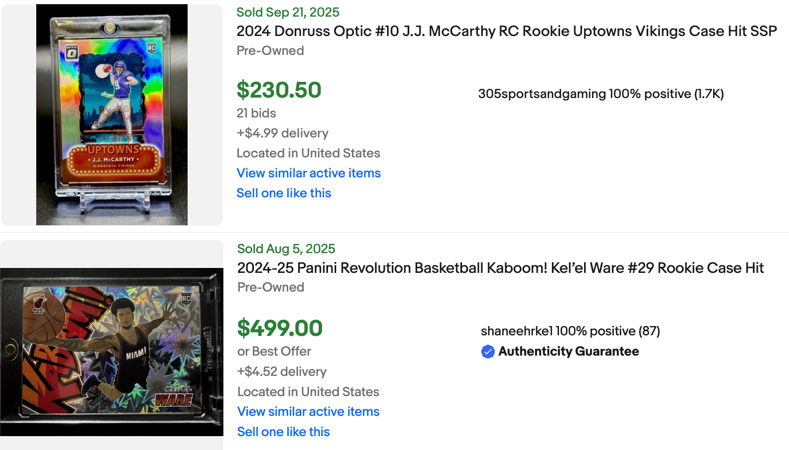789x450 pixels.
Task: Click View similar active items under the Kel'el Ware listing
Action: 308,411
